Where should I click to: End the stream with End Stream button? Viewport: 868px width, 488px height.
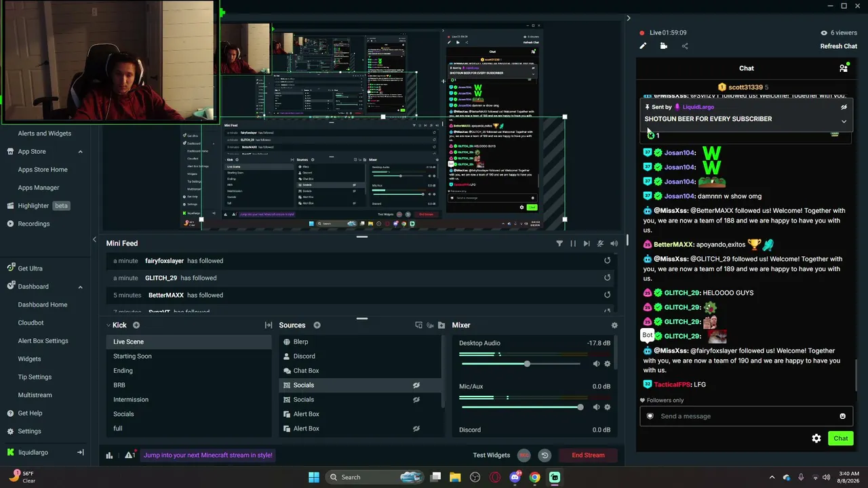click(588, 455)
